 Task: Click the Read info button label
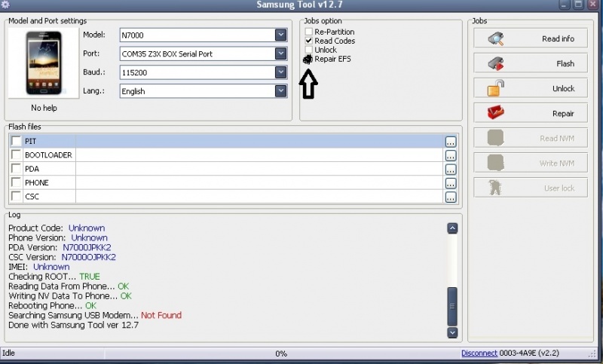[558, 39]
